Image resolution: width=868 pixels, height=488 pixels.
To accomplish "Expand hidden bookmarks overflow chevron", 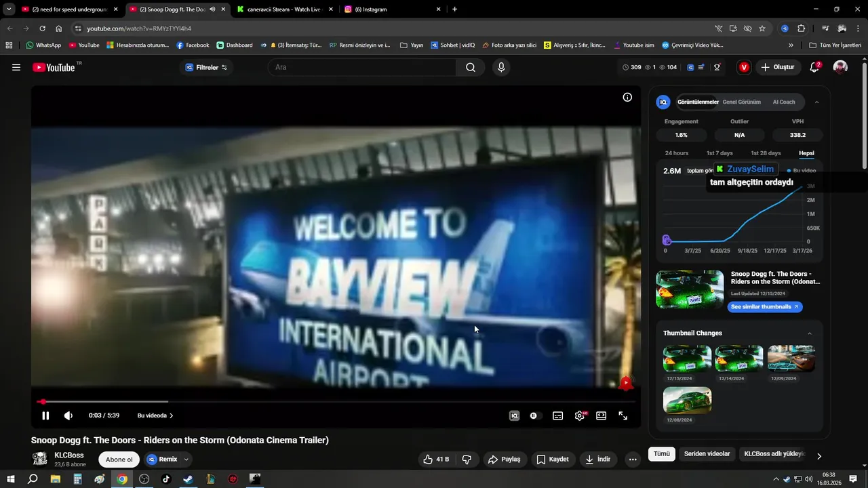I will click(x=791, y=45).
